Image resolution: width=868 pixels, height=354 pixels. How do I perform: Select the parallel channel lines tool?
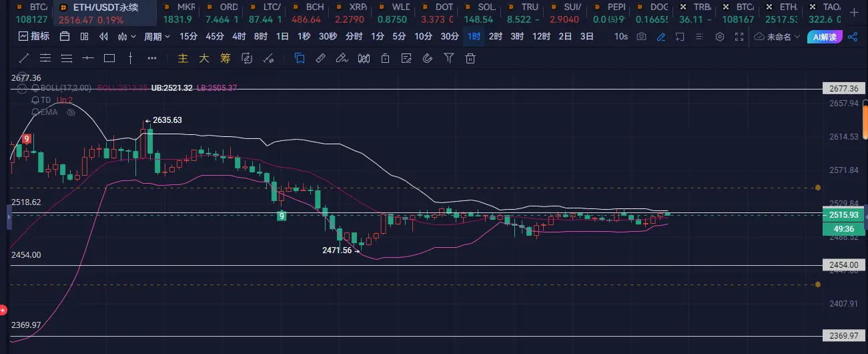click(45, 58)
